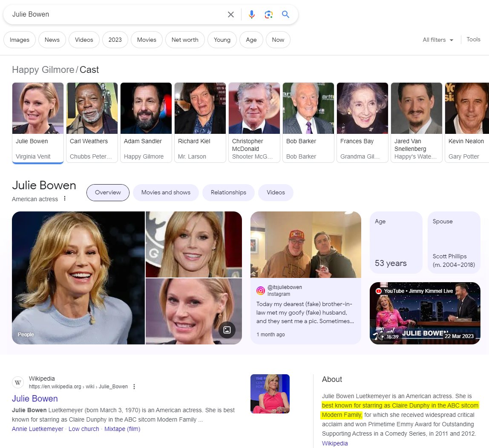Follow the Annie Luetkemeyer link

click(x=37, y=429)
